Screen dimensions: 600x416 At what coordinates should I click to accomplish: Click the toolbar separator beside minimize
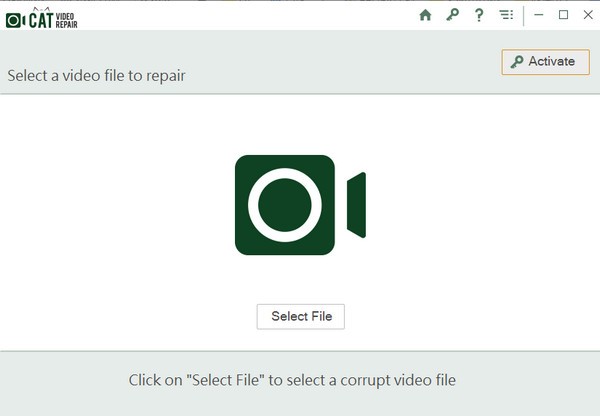pyautogui.click(x=523, y=16)
